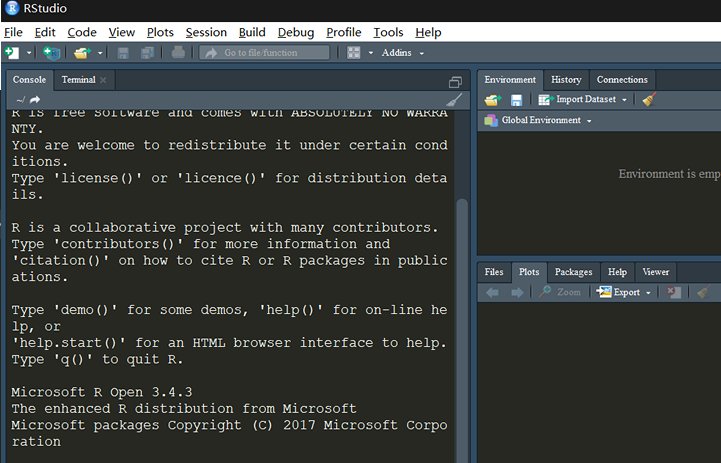The width and height of the screenshot is (721, 463).
Task: Open the Import Dataset dropdown
Action: point(584,100)
